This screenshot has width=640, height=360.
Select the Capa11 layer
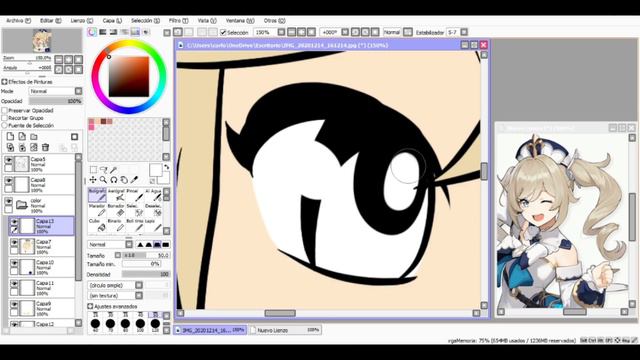(x=41, y=288)
